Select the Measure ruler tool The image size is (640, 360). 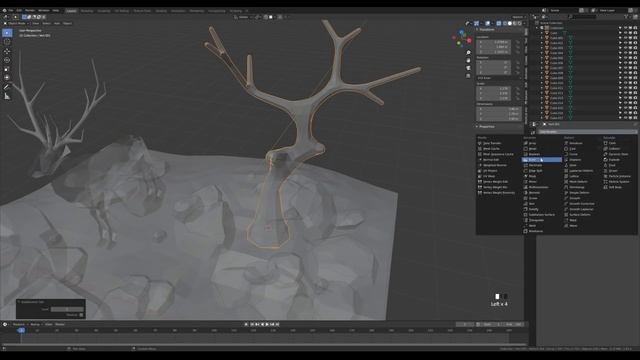[7, 96]
